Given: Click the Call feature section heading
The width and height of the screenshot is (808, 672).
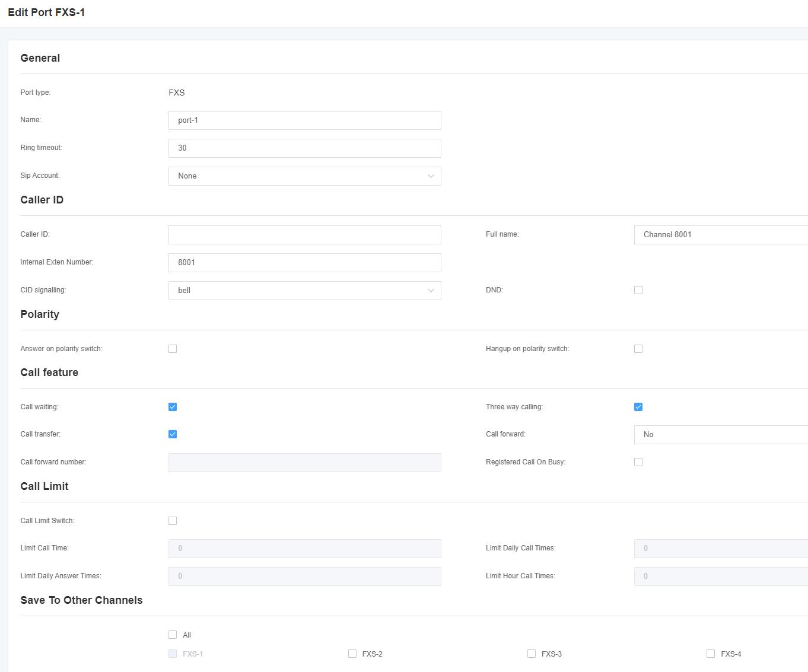Looking at the screenshot, I should (x=49, y=372).
